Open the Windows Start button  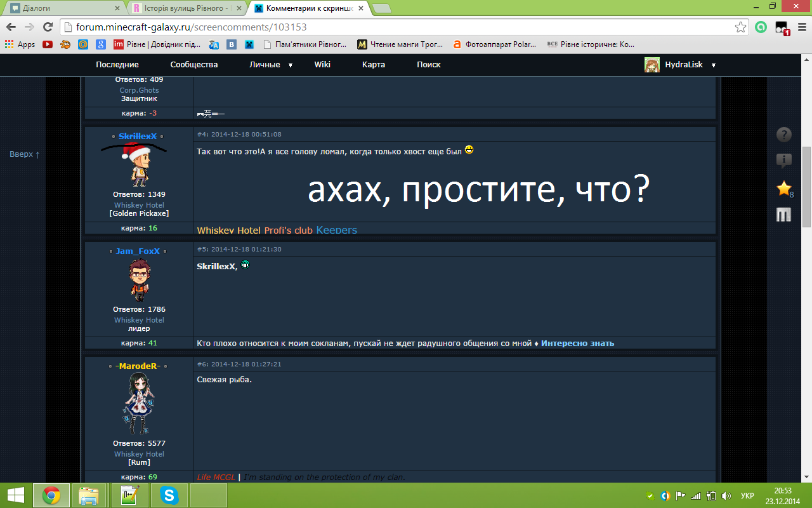16,495
